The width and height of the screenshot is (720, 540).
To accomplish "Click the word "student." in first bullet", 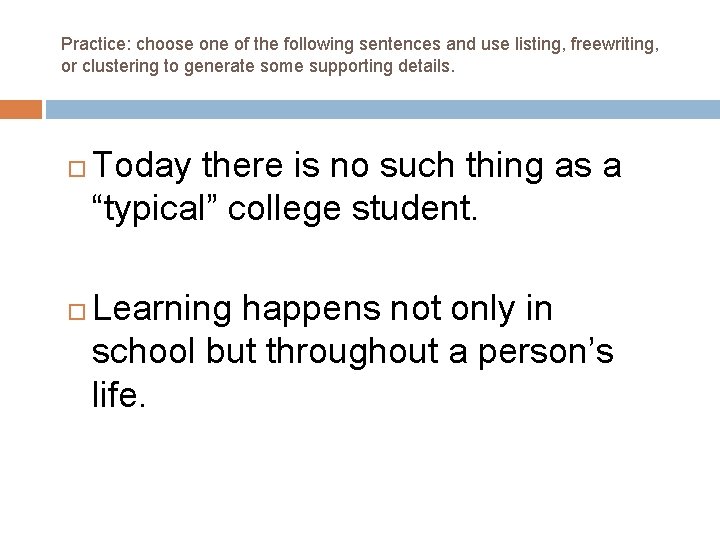I will [415, 209].
